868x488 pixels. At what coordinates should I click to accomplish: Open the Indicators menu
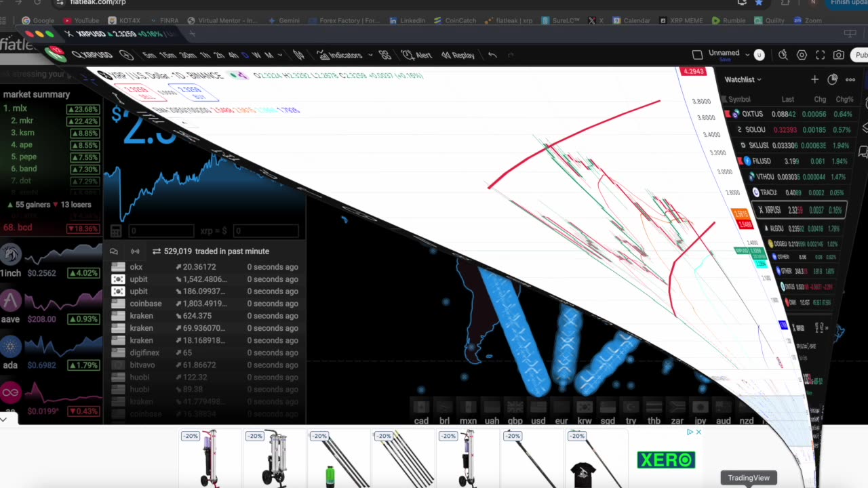pos(340,55)
